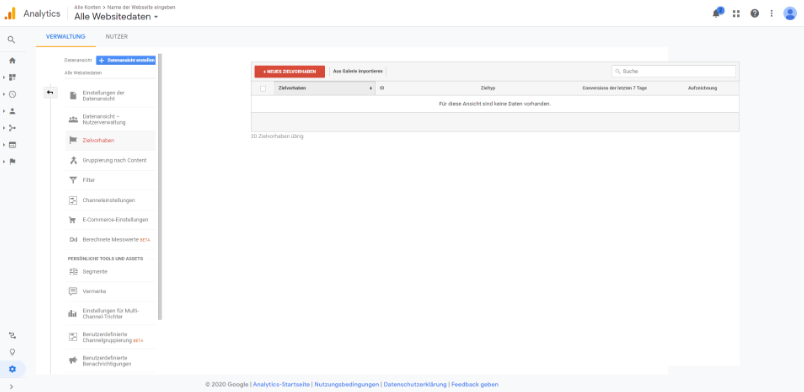Image resolution: width=804 pixels, height=392 pixels.
Task: Open the Filter settings item
Action: click(111, 180)
